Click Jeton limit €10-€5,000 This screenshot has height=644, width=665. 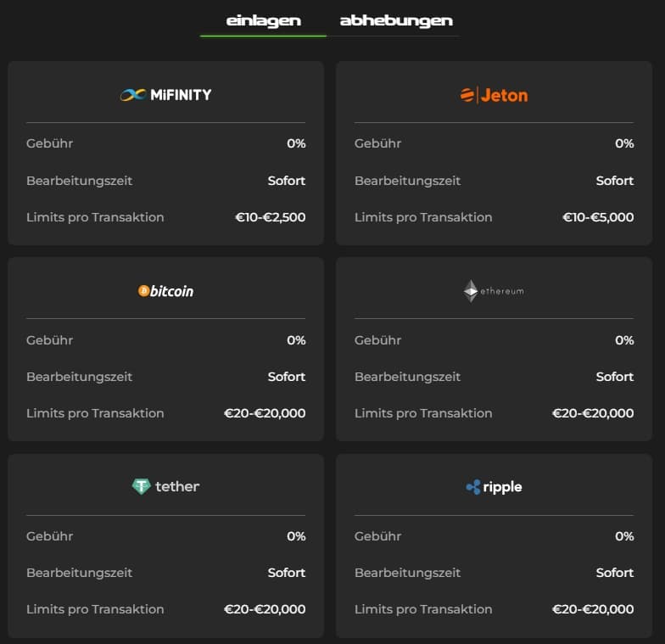click(x=598, y=217)
